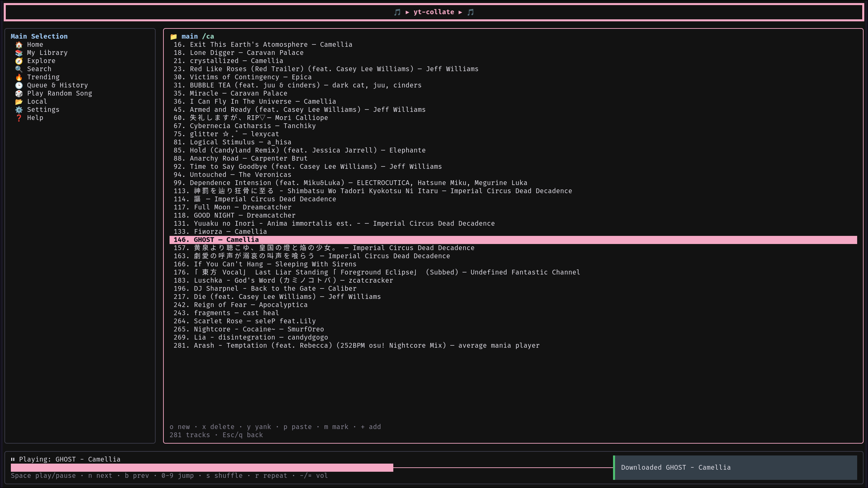Click the 'p paste' hint
Screen dimensions: 868x488
(298, 427)
